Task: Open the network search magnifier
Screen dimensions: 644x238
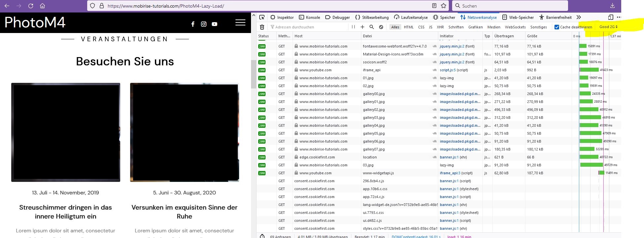Action: click(372, 27)
